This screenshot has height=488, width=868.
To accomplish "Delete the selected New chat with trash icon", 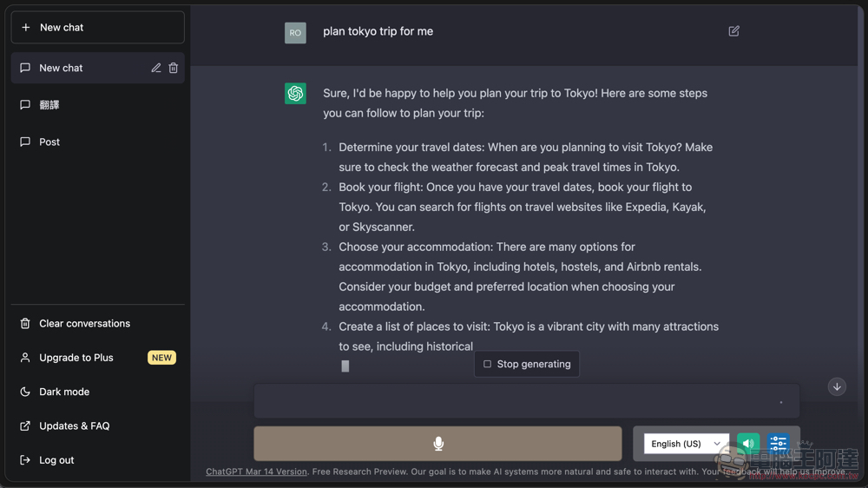I will (x=174, y=68).
